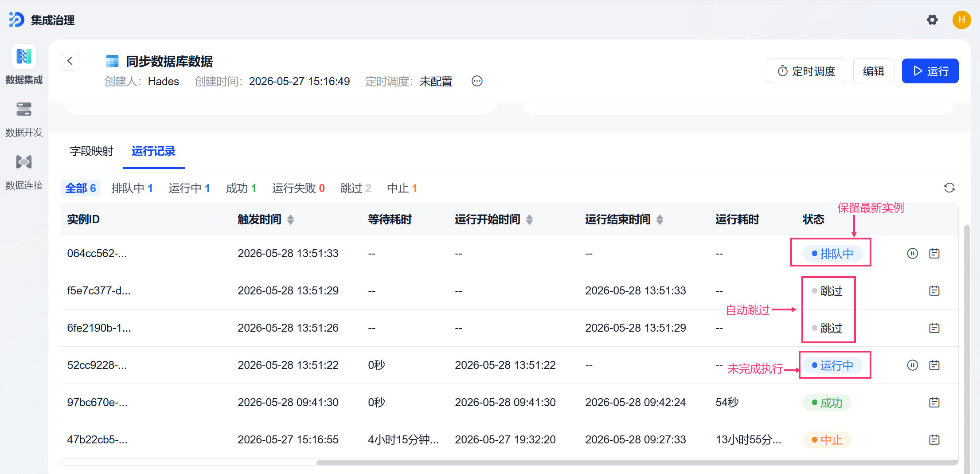Pause the queued instance 064cc562
The height and width of the screenshot is (474, 980).
(x=912, y=254)
